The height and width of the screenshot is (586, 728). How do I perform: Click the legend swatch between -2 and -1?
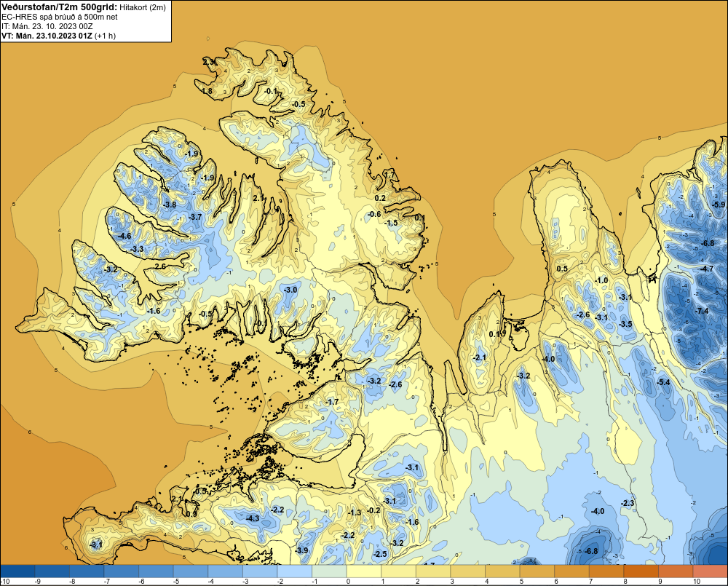pos(295,571)
